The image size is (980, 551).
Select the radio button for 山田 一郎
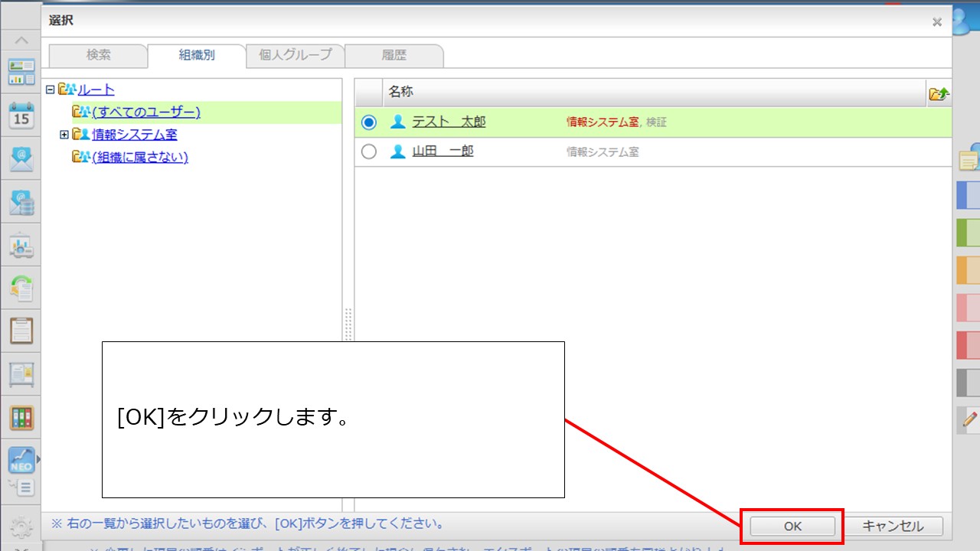(369, 152)
